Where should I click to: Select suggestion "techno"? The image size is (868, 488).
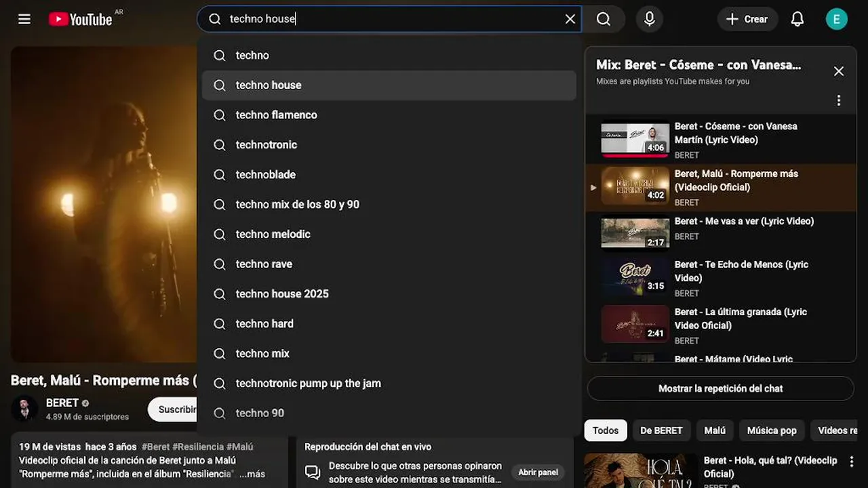tap(389, 55)
